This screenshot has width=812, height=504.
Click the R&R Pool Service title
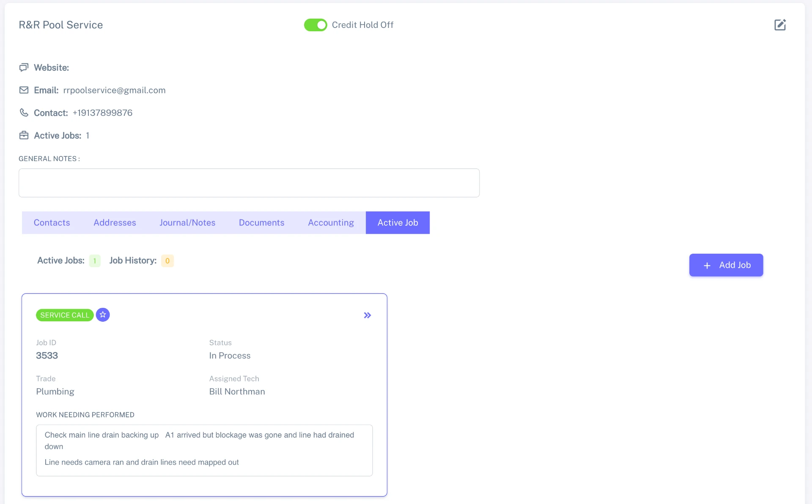pos(61,25)
